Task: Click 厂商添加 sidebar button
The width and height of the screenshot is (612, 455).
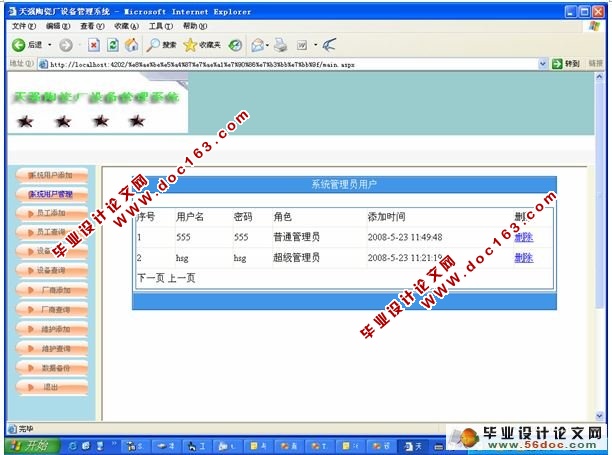Action: point(52,290)
